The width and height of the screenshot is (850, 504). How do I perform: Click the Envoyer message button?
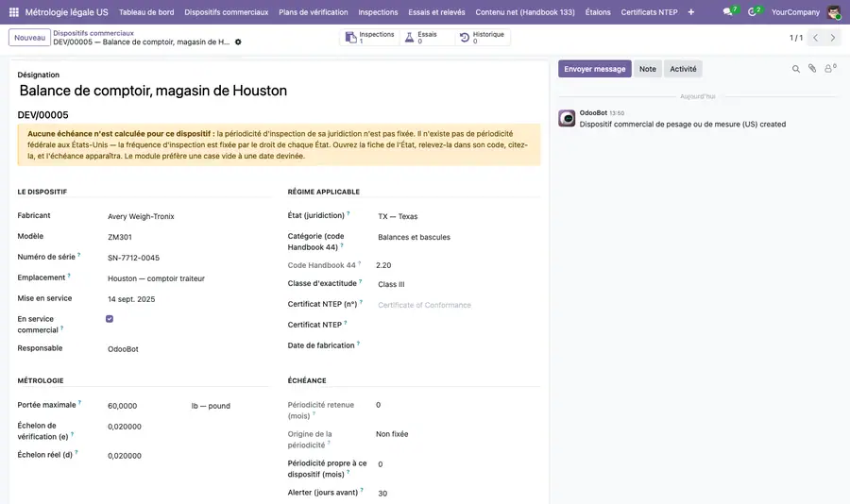595,69
